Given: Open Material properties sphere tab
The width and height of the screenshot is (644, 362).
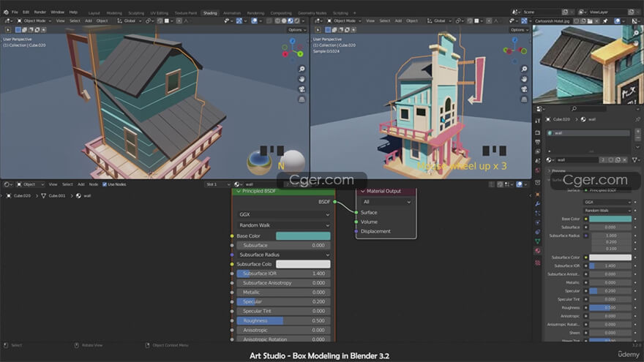Looking at the screenshot, I should tap(538, 251).
